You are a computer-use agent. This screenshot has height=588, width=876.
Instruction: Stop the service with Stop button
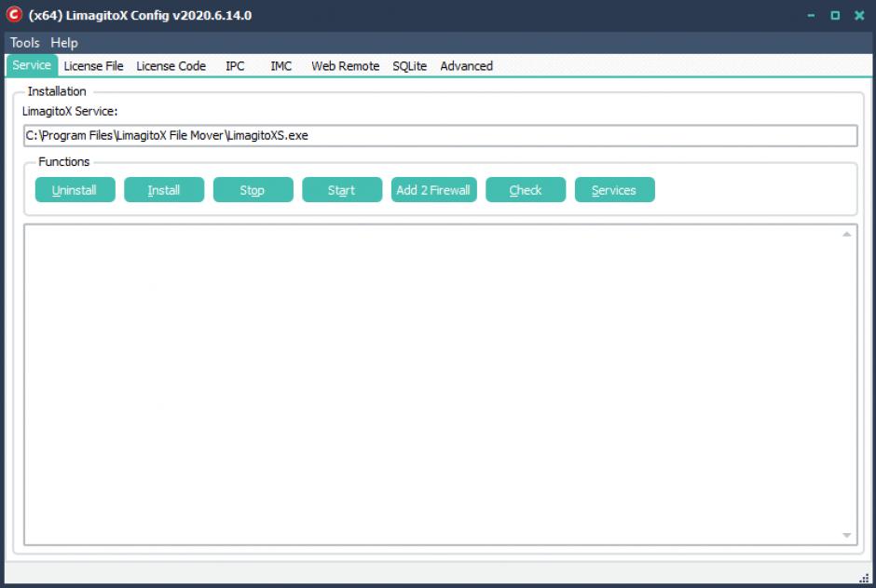253,190
